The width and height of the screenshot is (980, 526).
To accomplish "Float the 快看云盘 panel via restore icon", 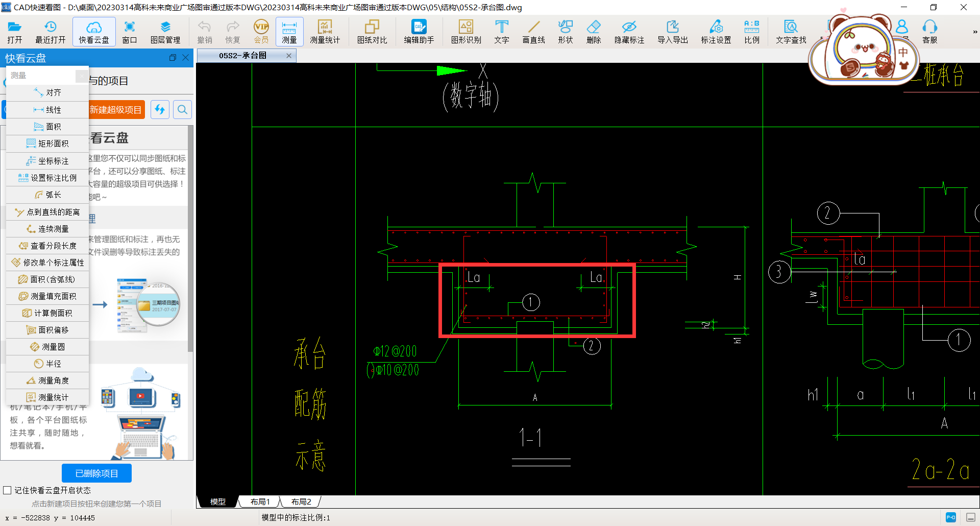I will 173,58.
